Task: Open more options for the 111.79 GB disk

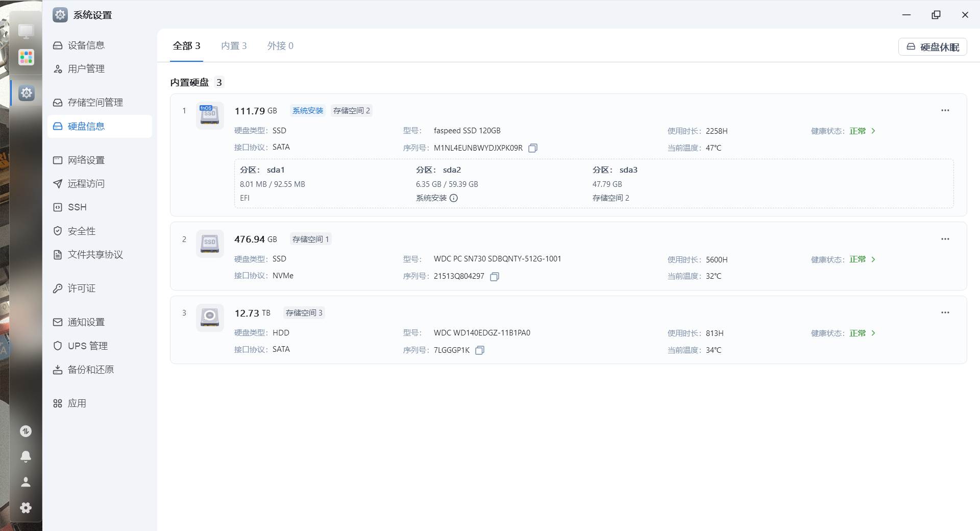Action: pyautogui.click(x=945, y=110)
